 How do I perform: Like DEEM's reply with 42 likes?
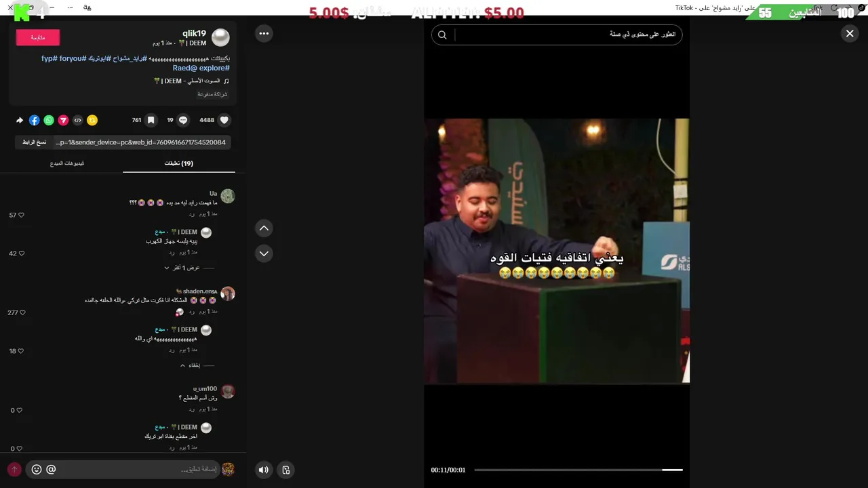point(21,253)
